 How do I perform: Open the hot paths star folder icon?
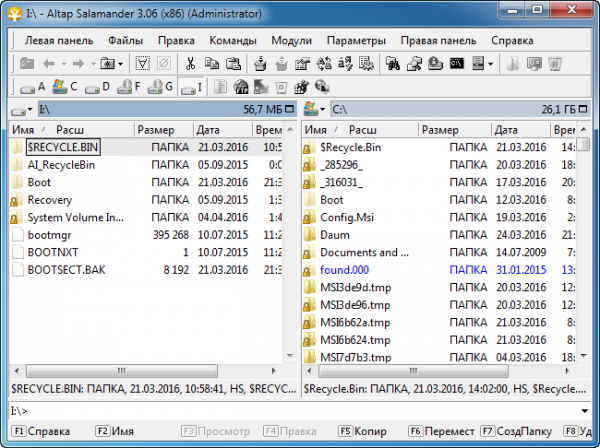[x=108, y=64]
